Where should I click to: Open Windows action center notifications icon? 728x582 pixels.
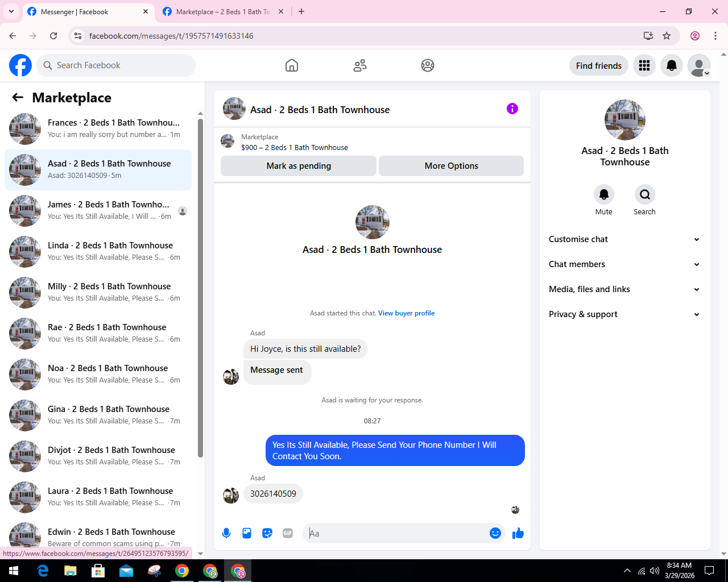click(709, 571)
